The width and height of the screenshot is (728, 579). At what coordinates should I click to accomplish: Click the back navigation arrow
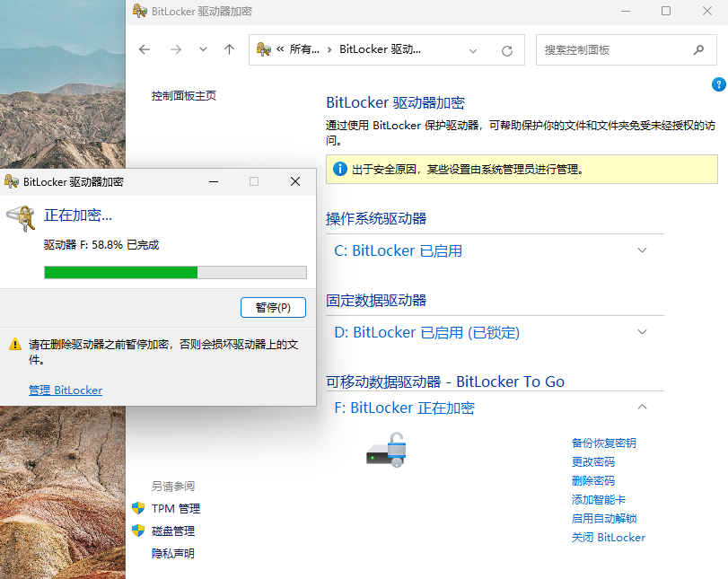145,50
